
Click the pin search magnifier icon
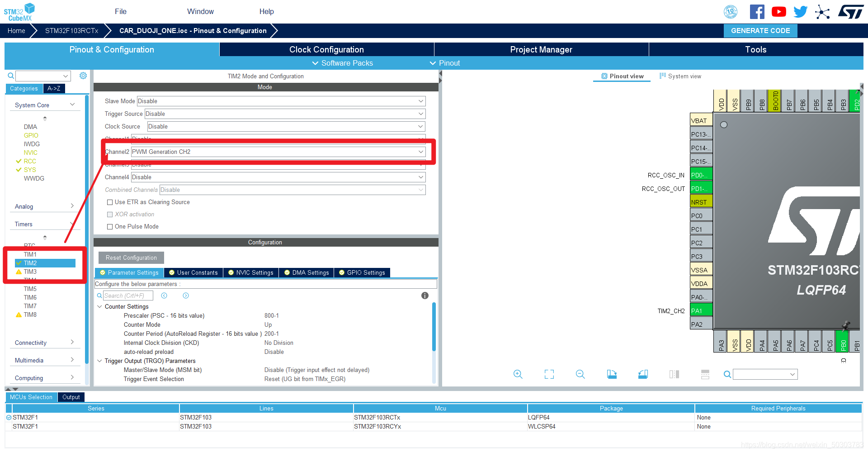(x=727, y=374)
